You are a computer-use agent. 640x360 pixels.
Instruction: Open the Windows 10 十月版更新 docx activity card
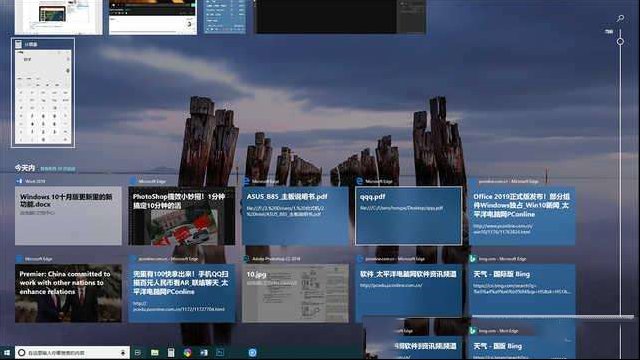(68, 216)
